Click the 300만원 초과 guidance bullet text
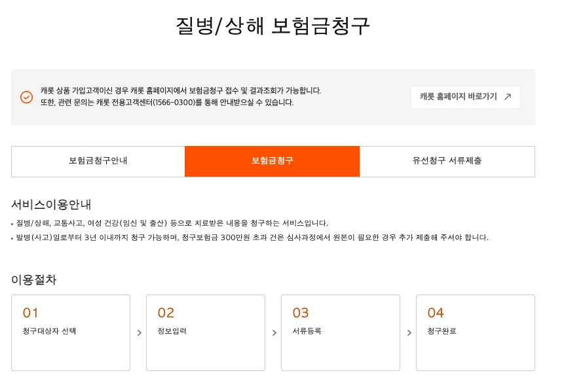The width and height of the screenshot is (564, 392). click(x=252, y=238)
